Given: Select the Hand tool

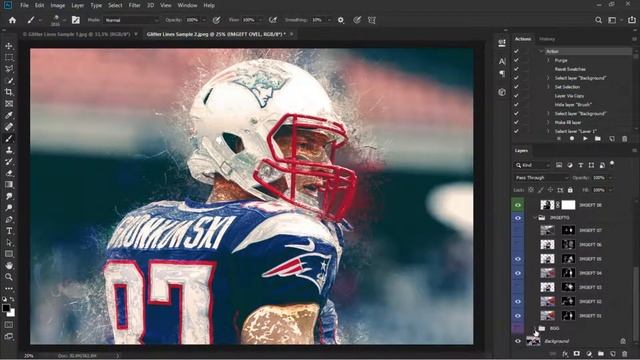Looking at the screenshot, I should 9,265.
